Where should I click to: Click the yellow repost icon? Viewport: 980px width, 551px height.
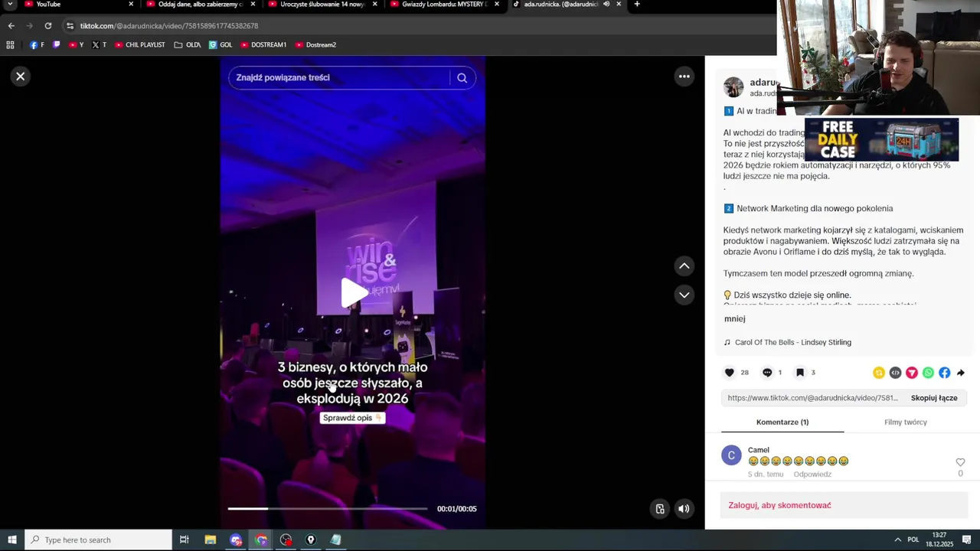879,373
